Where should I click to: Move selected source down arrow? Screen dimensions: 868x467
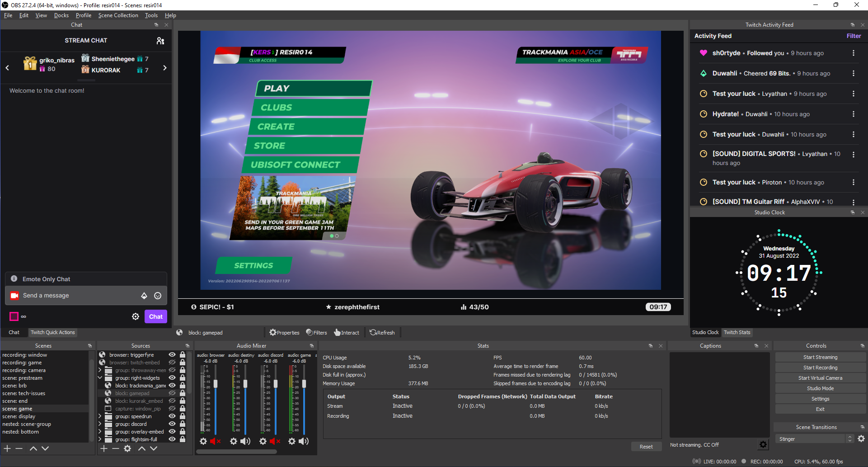[154, 448]
